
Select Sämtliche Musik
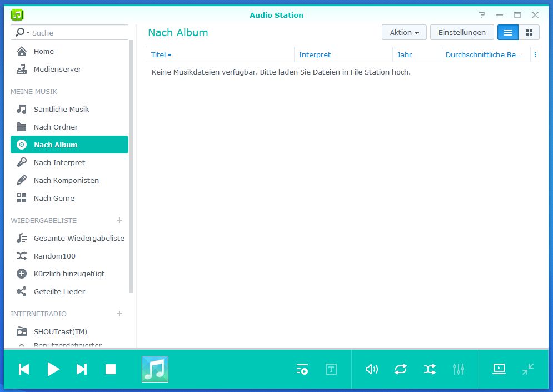pyautogui.click(x=69, y=110)
